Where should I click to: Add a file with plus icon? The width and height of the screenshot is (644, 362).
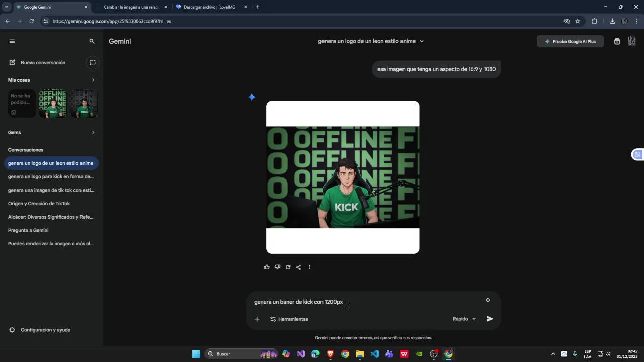pos(257,319)
